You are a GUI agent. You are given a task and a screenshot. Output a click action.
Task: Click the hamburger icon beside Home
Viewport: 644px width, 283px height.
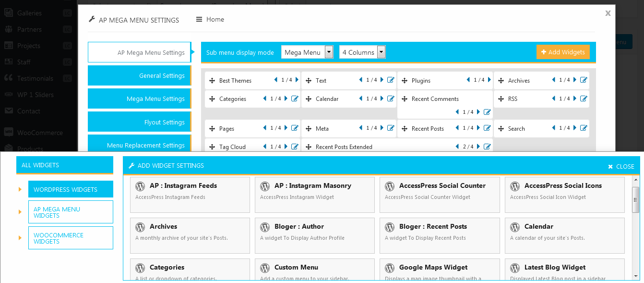tap(199, 20)
